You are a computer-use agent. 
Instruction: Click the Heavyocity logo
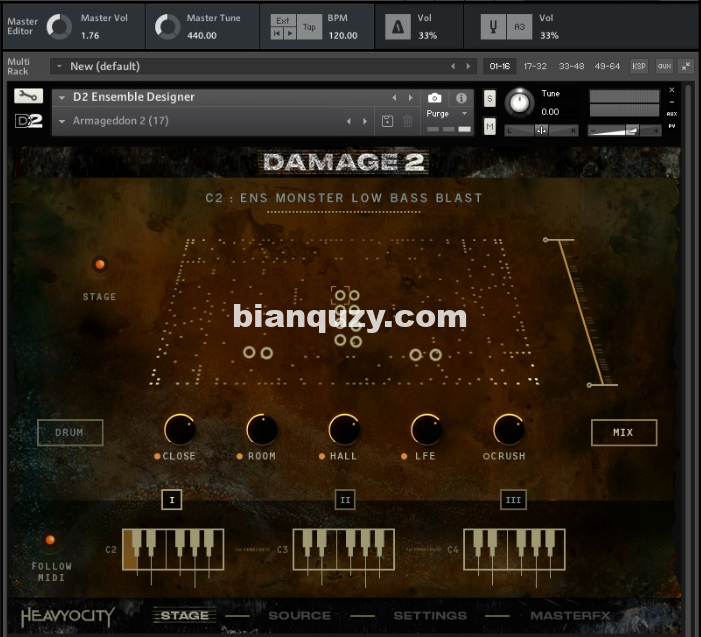[68, 616]
